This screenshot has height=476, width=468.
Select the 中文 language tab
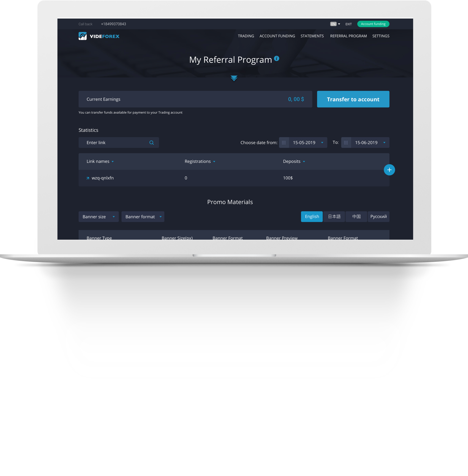356,216
